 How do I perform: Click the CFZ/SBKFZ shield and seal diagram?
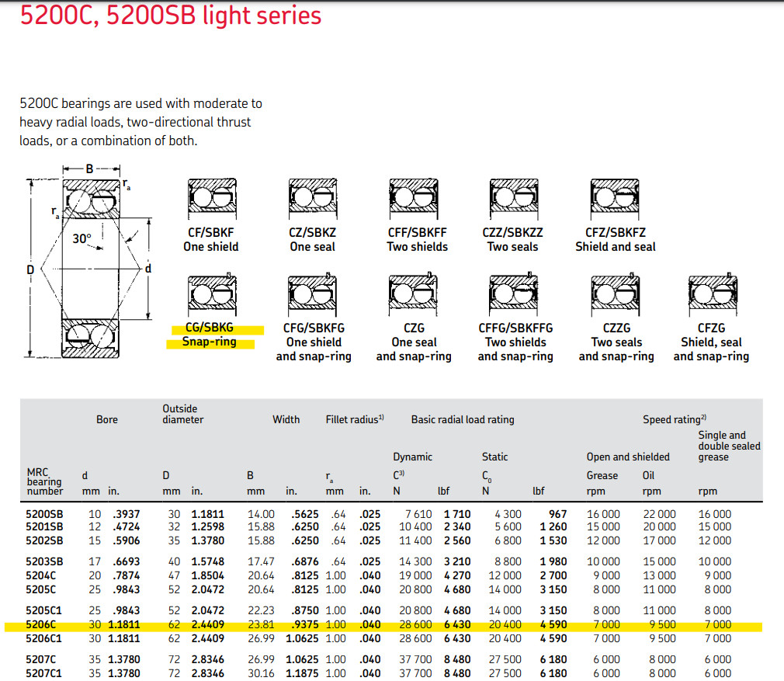(615, 199)
